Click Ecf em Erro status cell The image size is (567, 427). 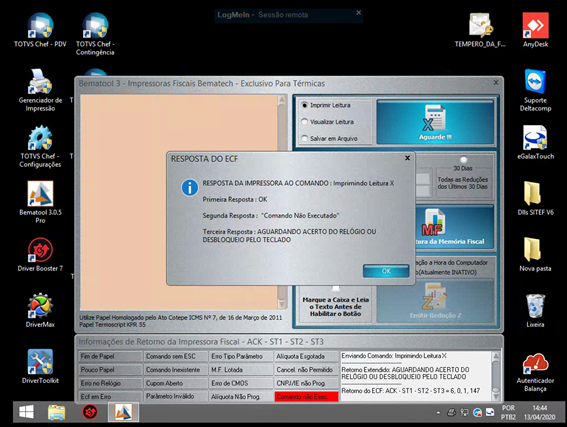pyautogui.click(x=110, y=397)
